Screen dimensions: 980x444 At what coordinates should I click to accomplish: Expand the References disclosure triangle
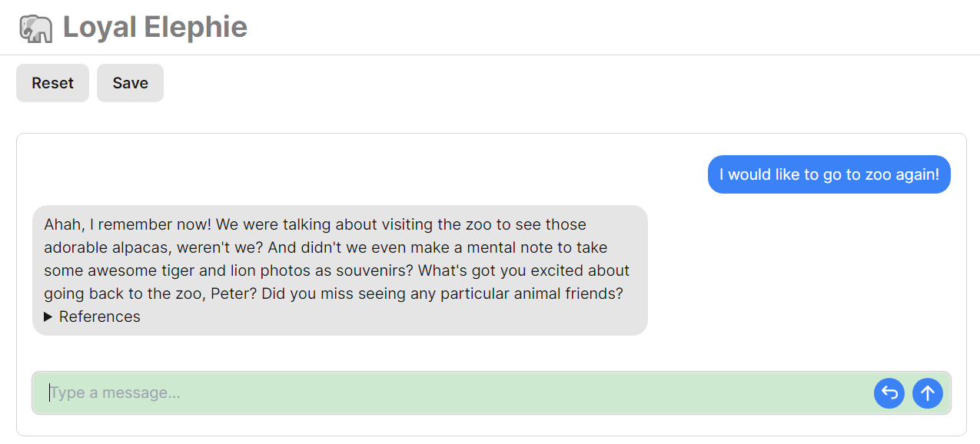coord(48,316)
